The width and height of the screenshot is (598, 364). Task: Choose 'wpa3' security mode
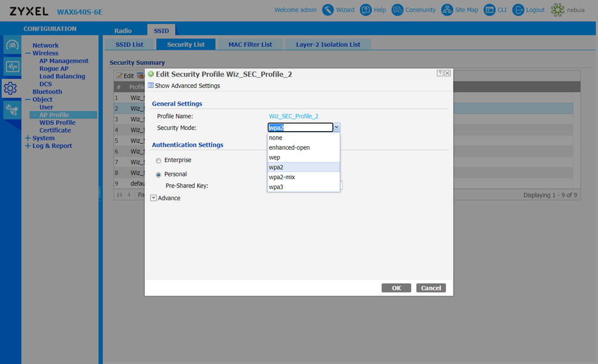(304, 187)
